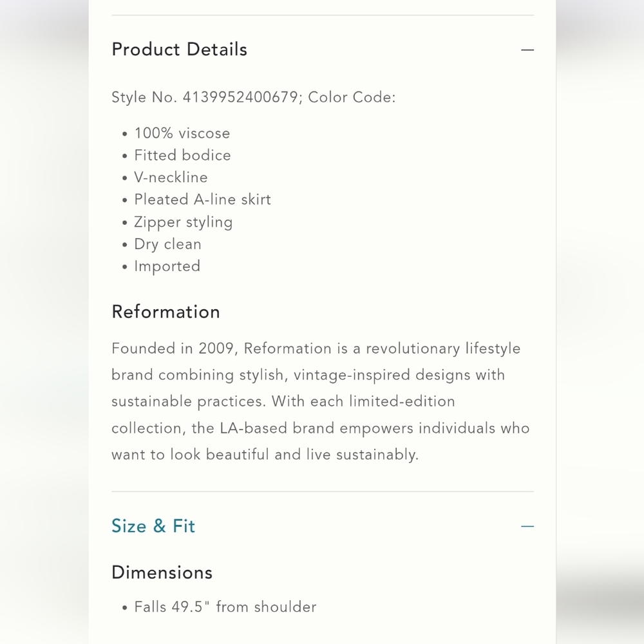This screenshot has height=644, width=644.
Task: Click the Dry clean bullet item
Action: [x=167, y=244]
